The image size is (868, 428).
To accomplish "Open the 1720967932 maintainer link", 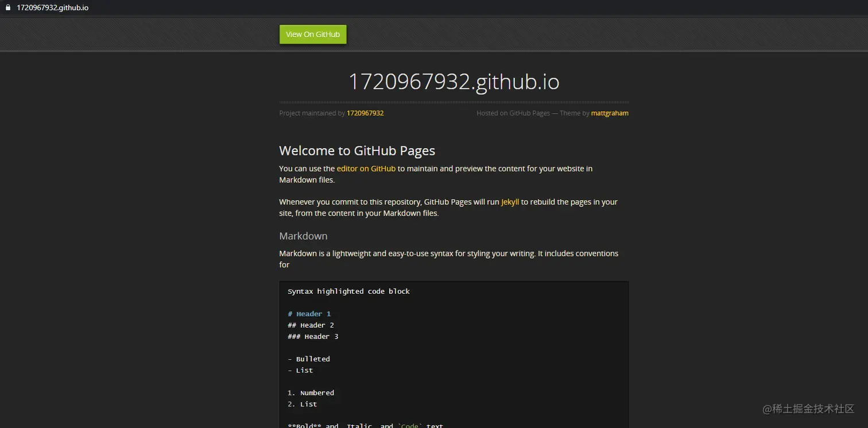I will [x=365, y=113].
